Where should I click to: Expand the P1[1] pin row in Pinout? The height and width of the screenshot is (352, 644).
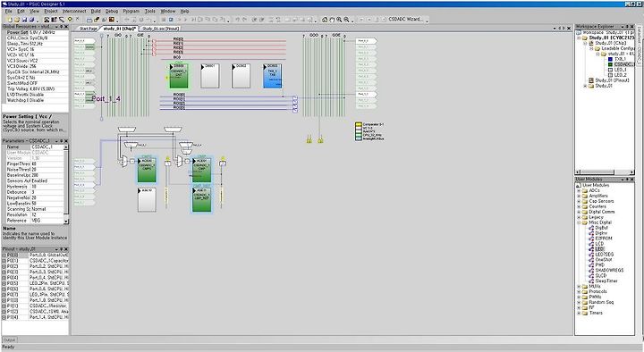[x=4, y=306]
